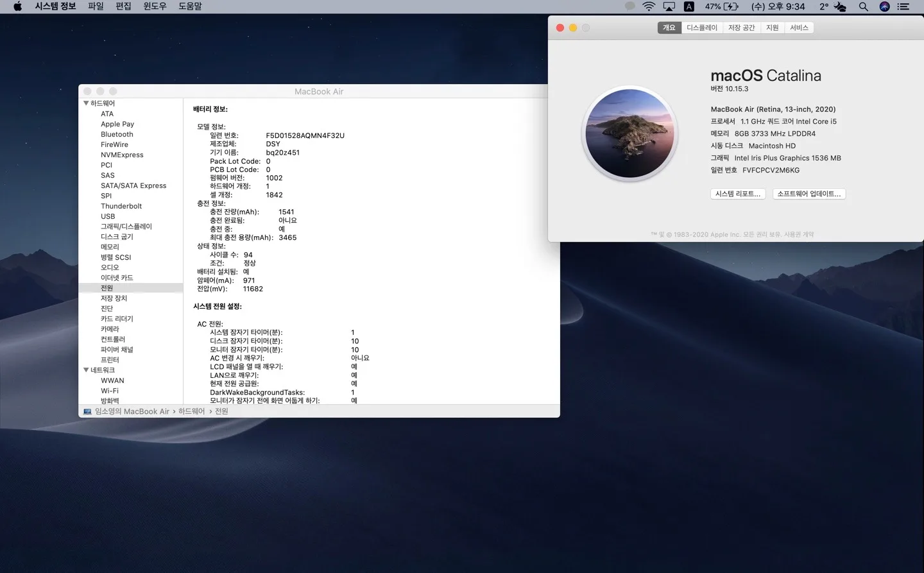The width and height of the screenshot is (924, 573).
Task: Select SPI in the sidebar
Action: pyautogui.click(x=106, y=196)
